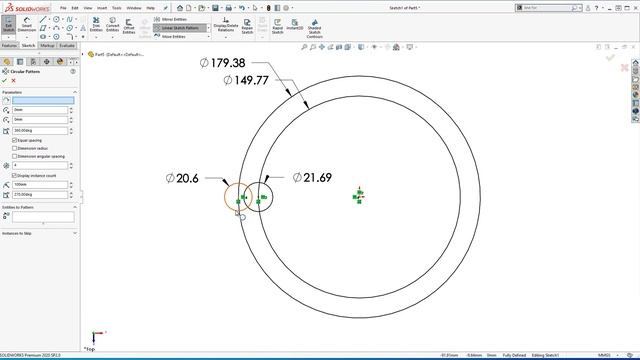Select the Line sketch tool
Image resolution: width=640 pixels, height=360 pixels.
[x=43, y=19]
